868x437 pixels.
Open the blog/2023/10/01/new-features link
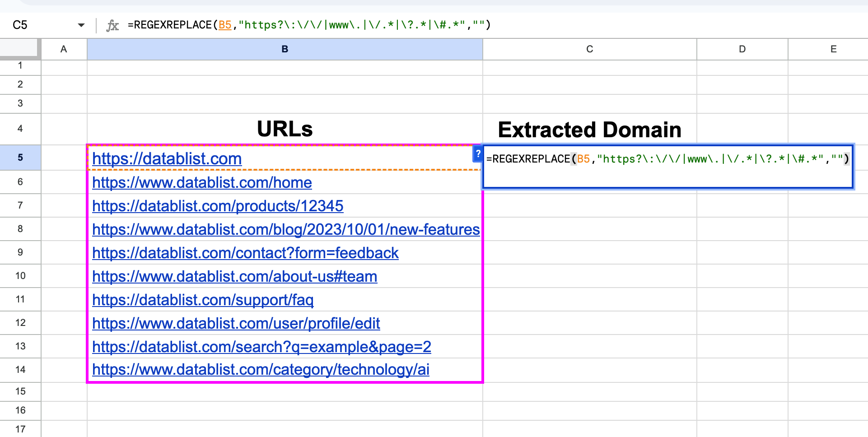coord(285,230)
